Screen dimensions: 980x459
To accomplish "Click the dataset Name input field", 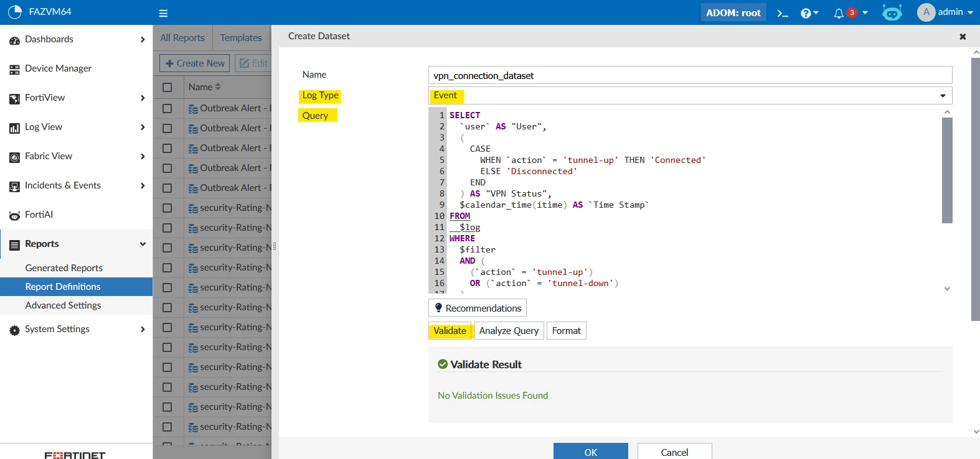I will click(x=690, y=75).
